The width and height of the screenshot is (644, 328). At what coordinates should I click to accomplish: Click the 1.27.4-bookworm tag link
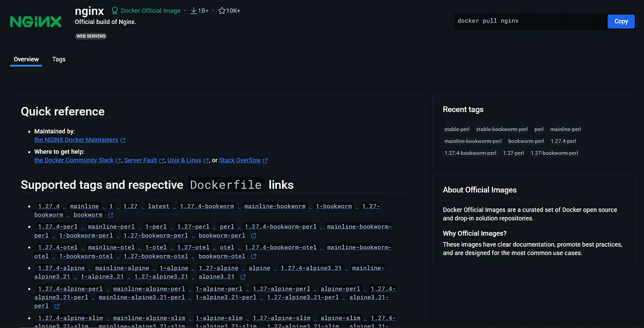[207, 206]
